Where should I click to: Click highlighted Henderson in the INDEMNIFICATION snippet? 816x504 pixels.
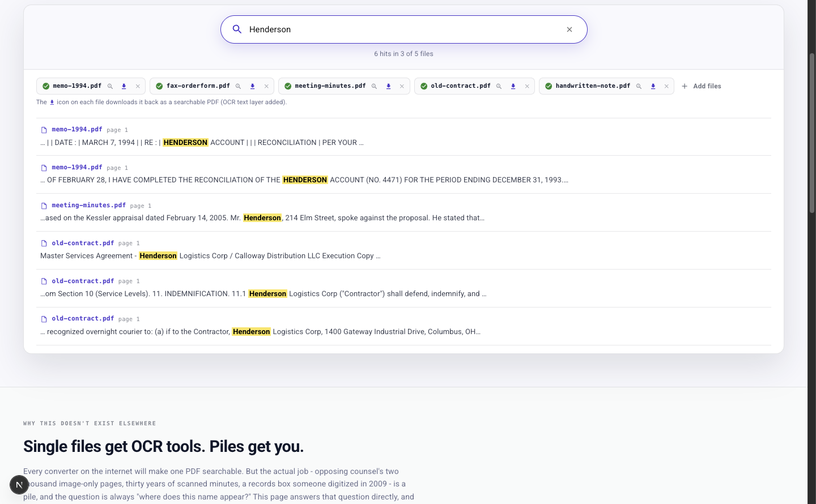[x=267, y=294]
